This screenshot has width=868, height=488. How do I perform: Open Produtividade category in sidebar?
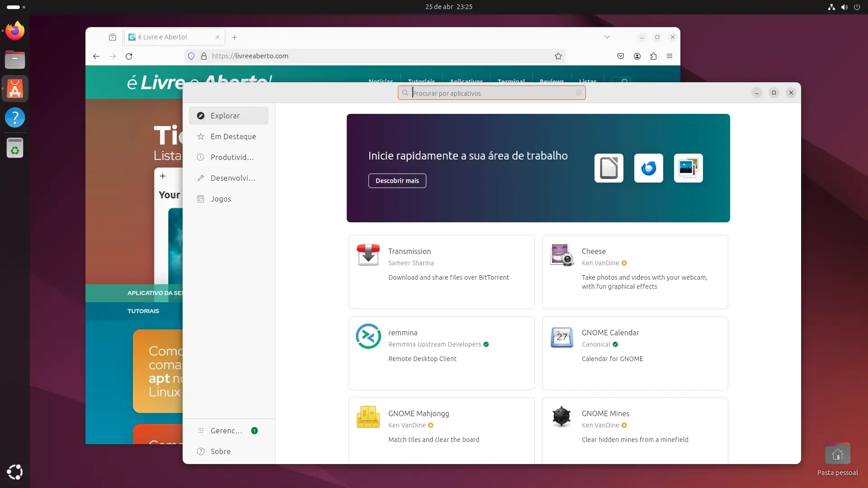229,157
